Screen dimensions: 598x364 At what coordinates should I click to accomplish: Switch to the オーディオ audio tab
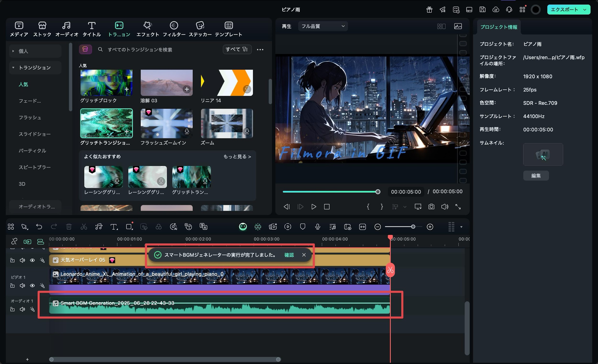[67, 29]
